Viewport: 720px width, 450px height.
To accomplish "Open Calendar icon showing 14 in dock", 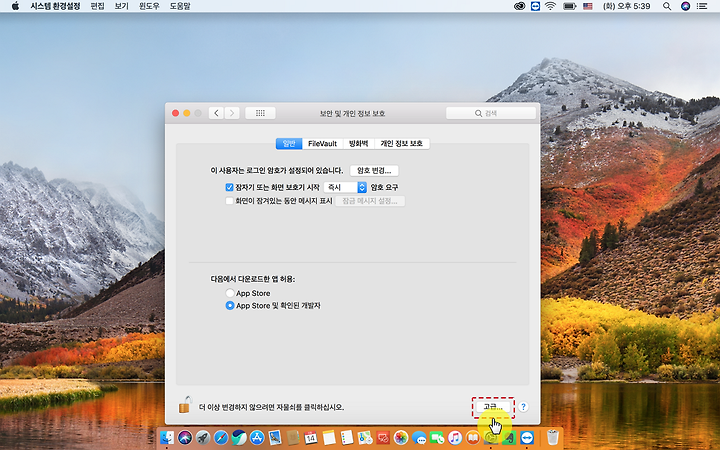I will click(311, 438).
